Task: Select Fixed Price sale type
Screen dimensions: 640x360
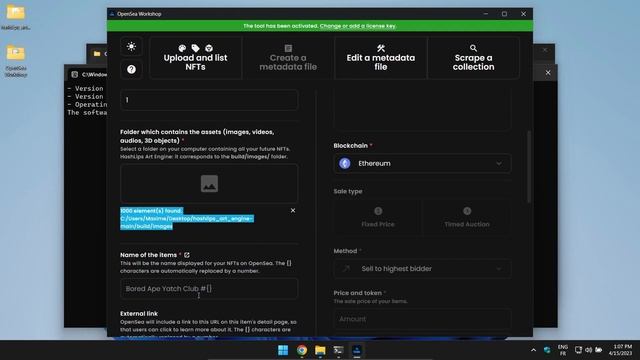Action: pos(378,217)
